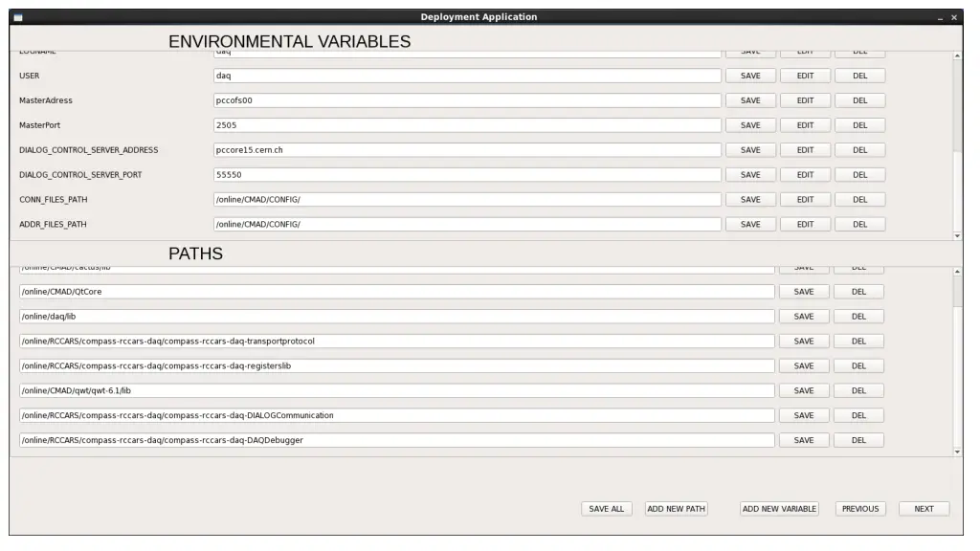Image resolution: width=980 pixels, height=551 pixels.
Task: Edit the ADDR_FILES_PATH variable
Action: [x=805, y=225]
